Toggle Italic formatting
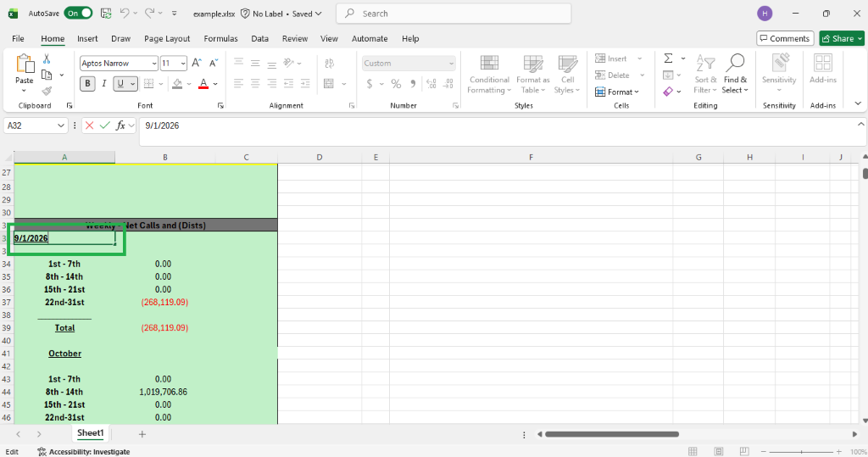The height and width of the screenshot is (457, 868). [103, 84]
